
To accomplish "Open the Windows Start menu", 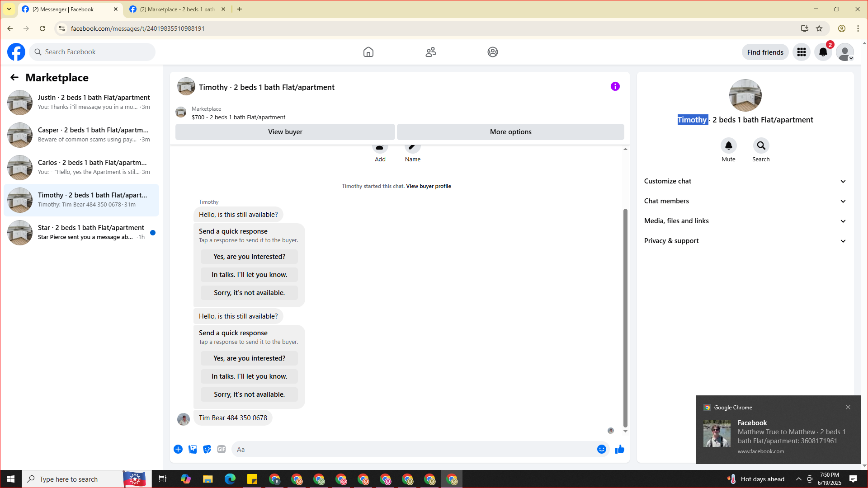I will (x=11, y=479).
